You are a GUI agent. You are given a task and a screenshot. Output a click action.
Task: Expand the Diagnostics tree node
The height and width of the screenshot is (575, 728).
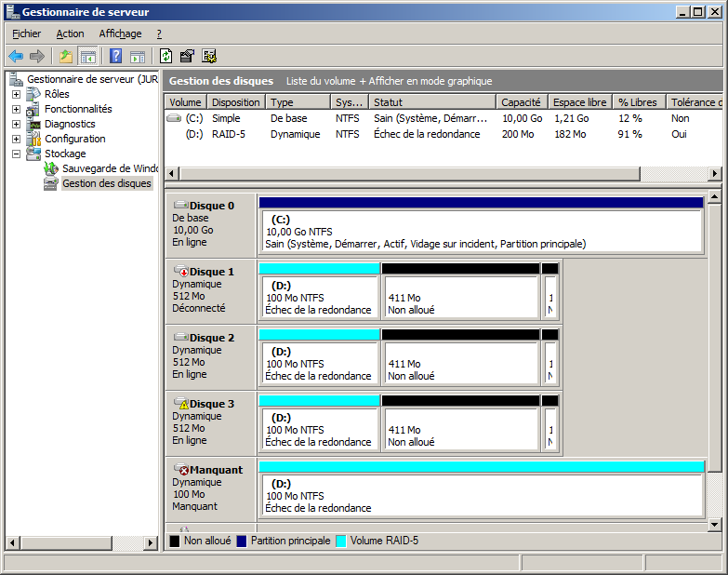click(16, 124)
